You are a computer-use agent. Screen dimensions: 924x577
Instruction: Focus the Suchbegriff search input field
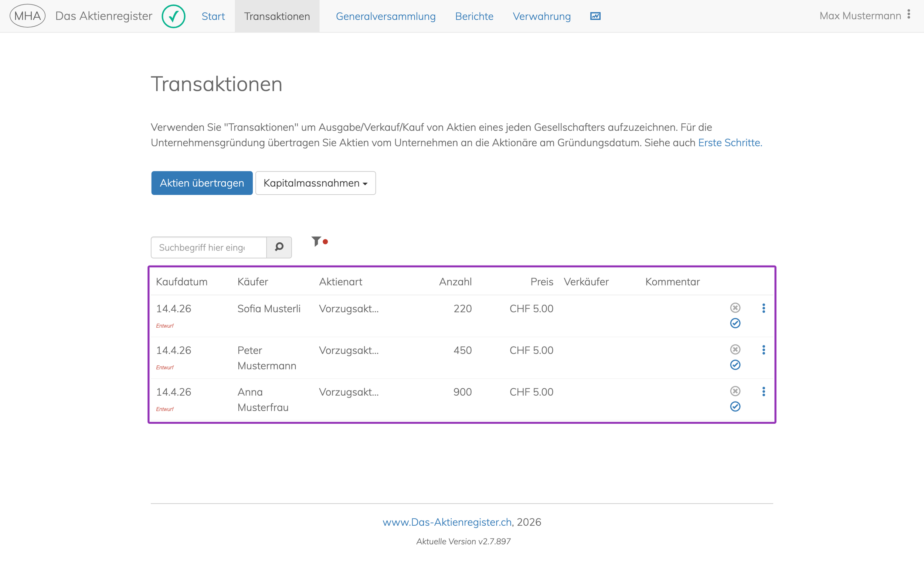pyautogui.click(x=209, y=247)
